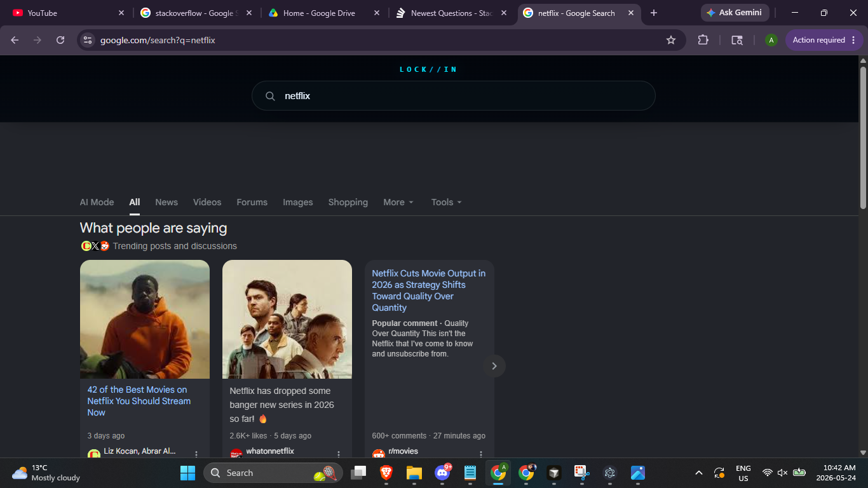Switch to the Newest Questions Stack Overflow tab

point(451,13)
